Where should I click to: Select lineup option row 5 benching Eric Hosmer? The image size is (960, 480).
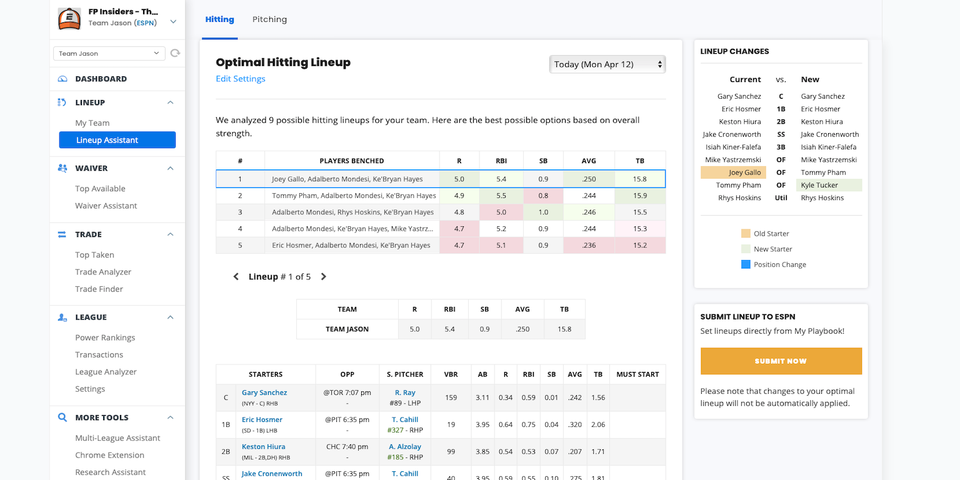click(x=441, y=246)
